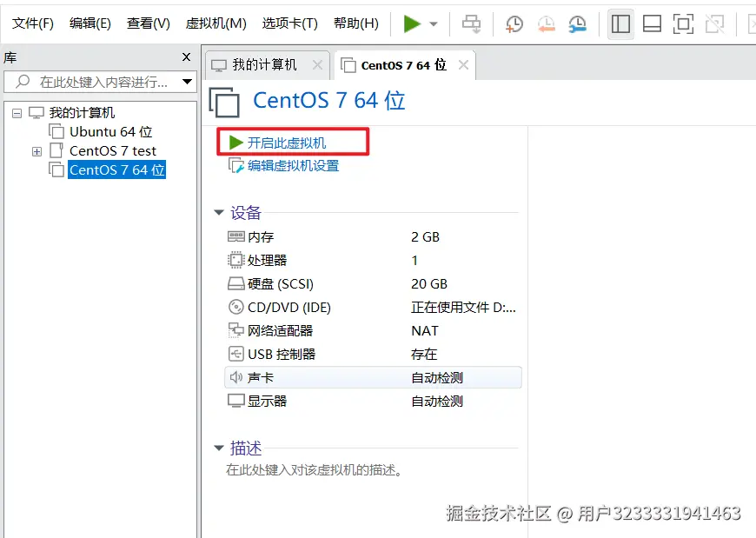The width and height of the screenshot is (756, 538).
Task: Close the CentOS 7 64 位 tab
Action: tap(463, 64)
